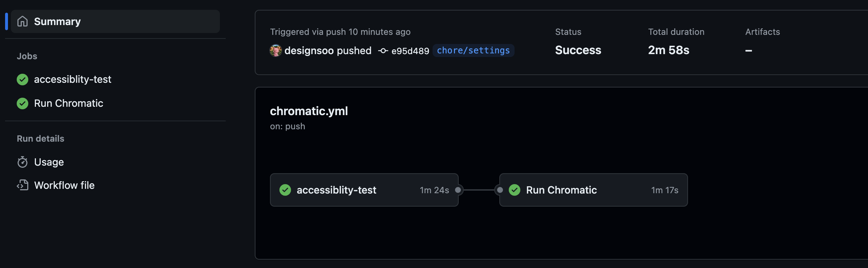This screenshot has height=268, width=868.
Task: Select the Run Chromatic node in workflow graph
Action: pyautogui.click(x=594, y=190)
